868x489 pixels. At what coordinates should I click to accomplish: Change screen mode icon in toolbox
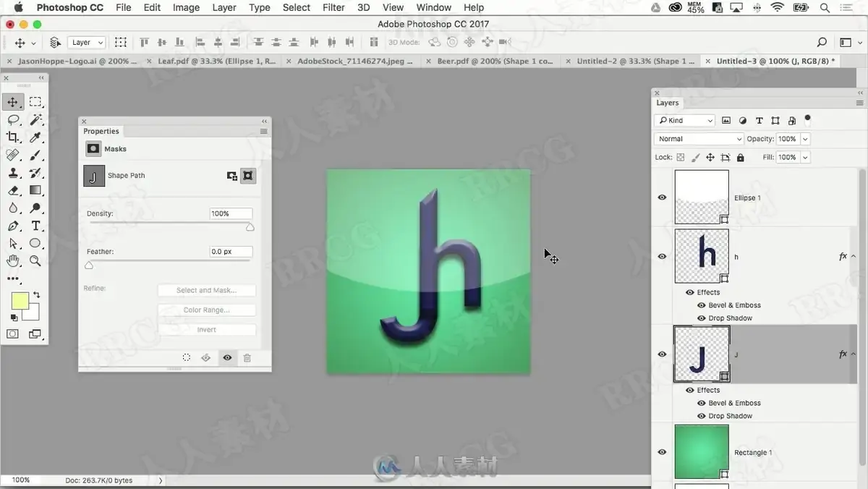(35, 334)
